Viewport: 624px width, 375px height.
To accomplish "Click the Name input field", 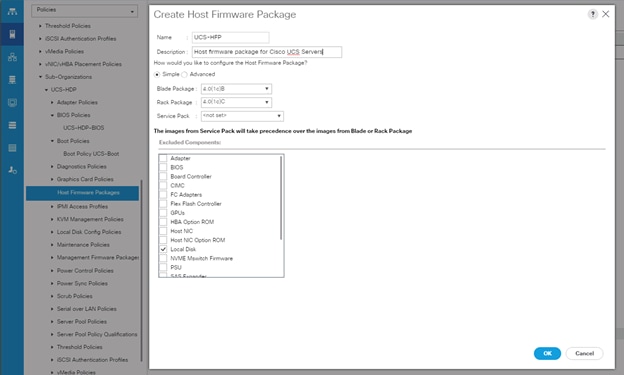I will (x=230, y=37).
